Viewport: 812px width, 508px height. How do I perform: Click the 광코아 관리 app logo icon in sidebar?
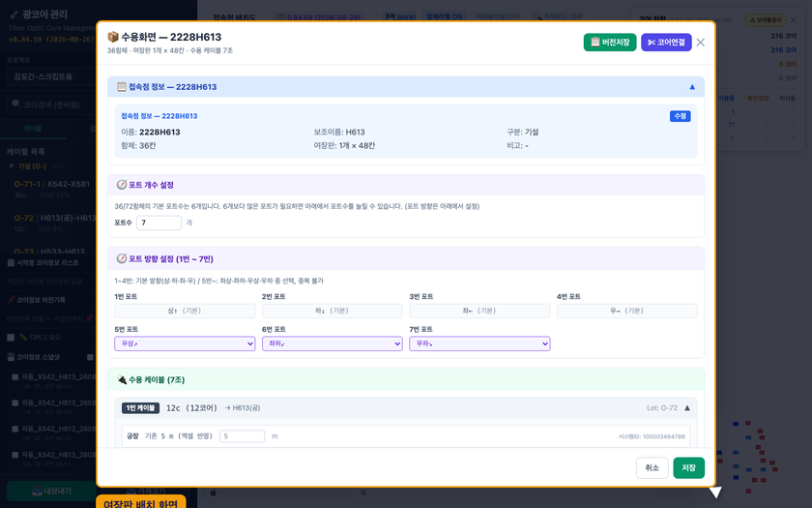14,15
